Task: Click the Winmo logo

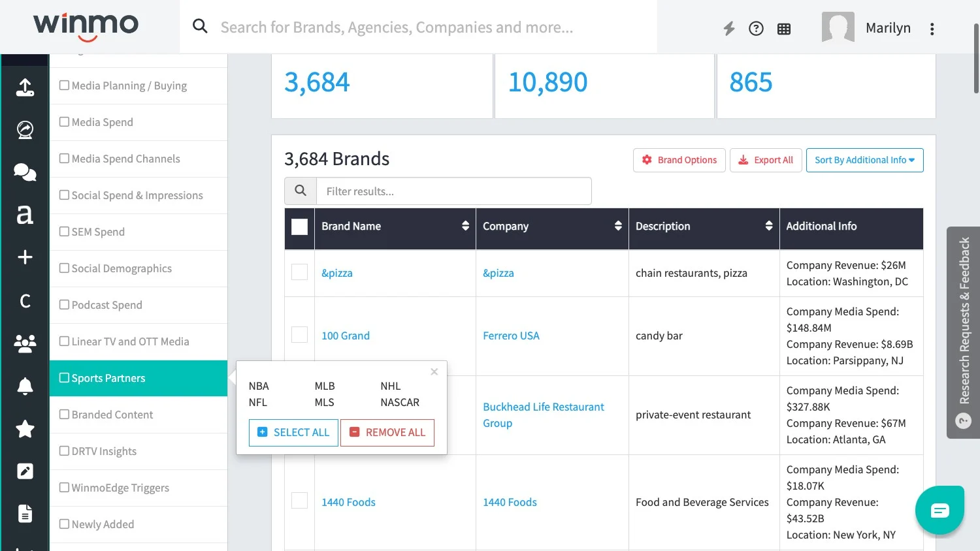Action: click(86, 27)
